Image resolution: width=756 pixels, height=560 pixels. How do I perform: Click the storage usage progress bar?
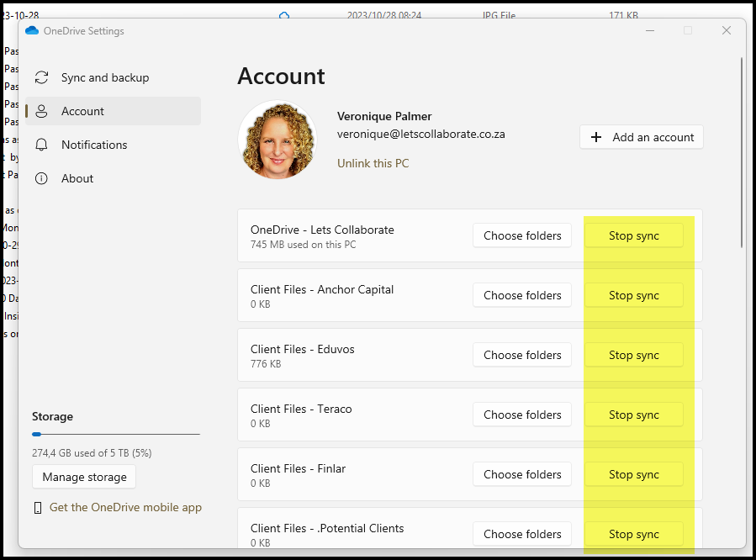tap(116, 434)
